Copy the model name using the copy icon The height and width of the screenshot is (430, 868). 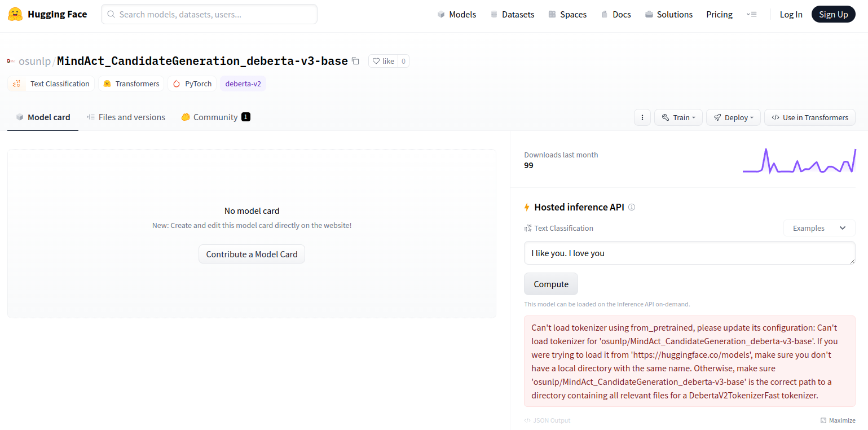(355, 60)
